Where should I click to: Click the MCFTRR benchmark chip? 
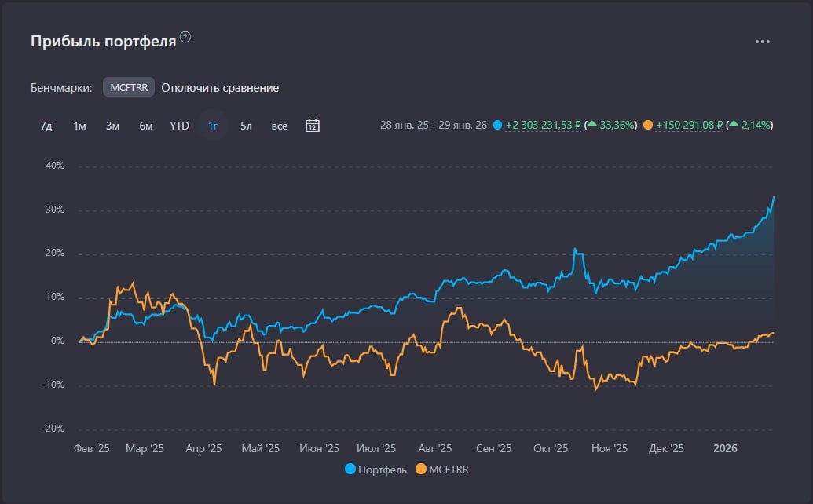point(129,87)
